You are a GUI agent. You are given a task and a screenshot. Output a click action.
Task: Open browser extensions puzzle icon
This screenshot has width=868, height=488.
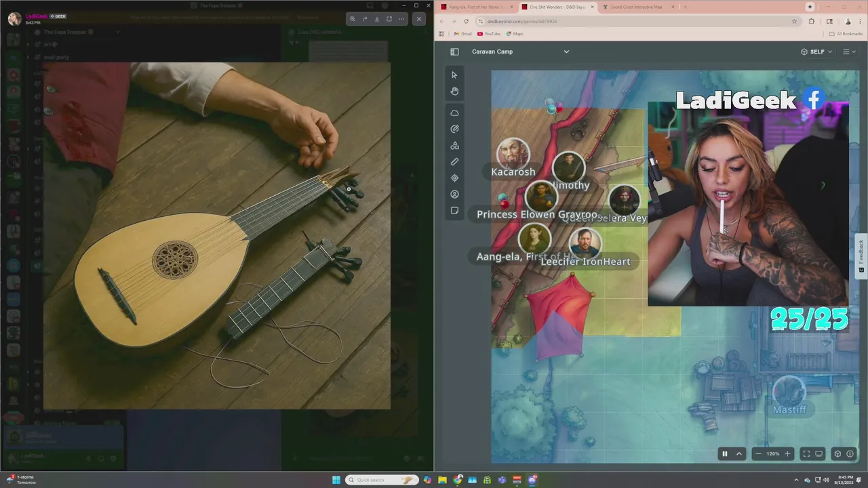coord(812,21)
